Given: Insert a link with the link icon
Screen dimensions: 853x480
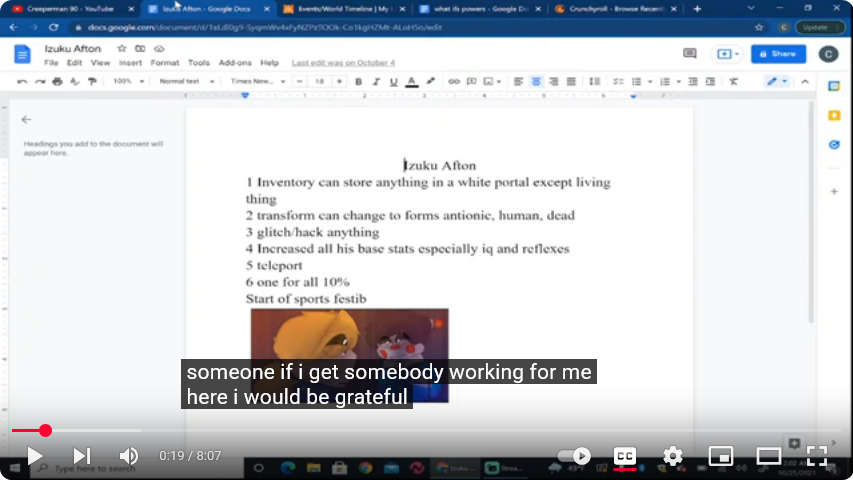Looking at the screenshot, I should tap(454, 82).
